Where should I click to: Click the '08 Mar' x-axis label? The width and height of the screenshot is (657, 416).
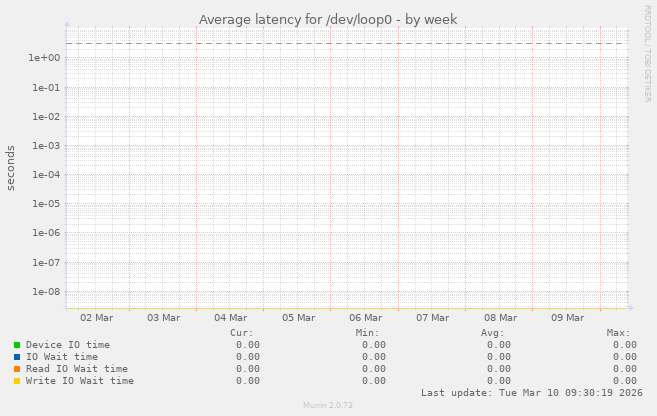click(x=501, y=318)
